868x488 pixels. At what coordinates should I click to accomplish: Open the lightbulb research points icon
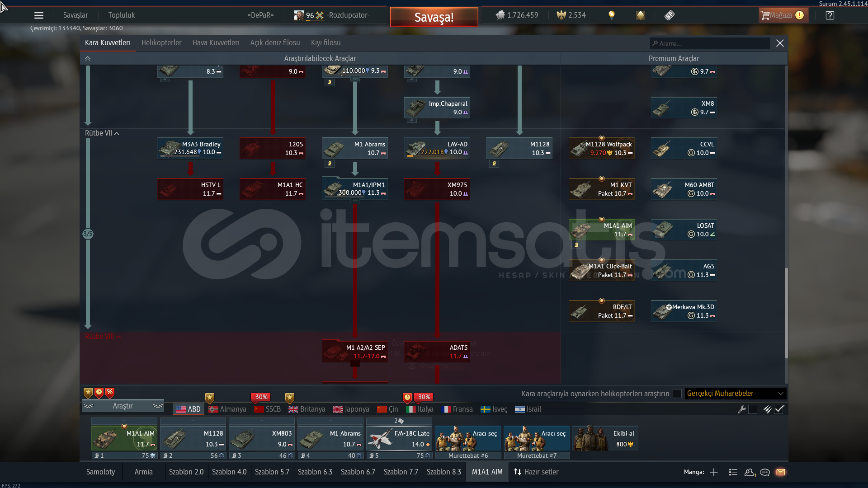pyautogui.click(x=612, y=15)
